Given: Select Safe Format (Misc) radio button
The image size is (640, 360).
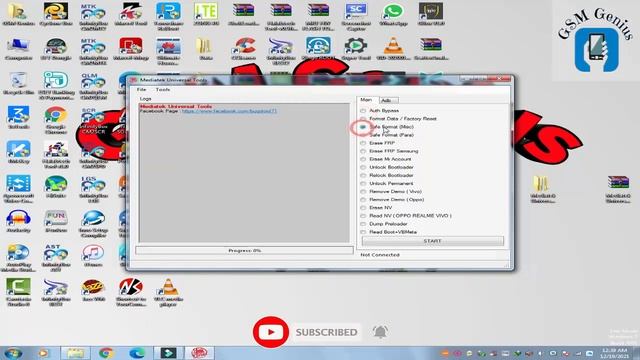Looking at the screenshot, I should pyautogui.click(x=363, y=127).
